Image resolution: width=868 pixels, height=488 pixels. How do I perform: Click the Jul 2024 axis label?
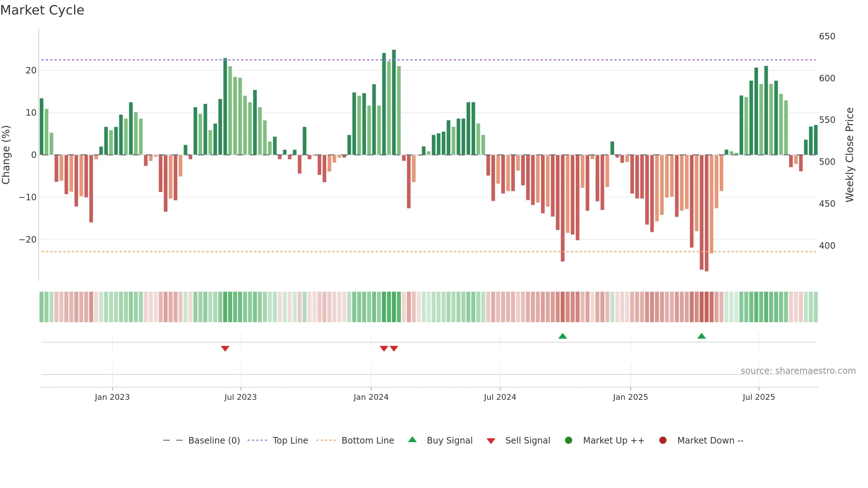500,397
